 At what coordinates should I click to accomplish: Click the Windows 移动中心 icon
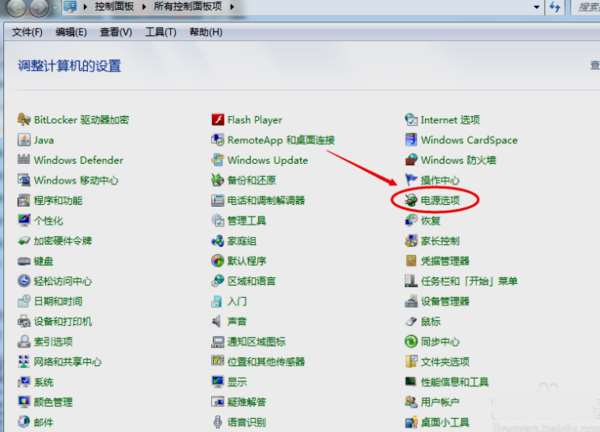tap(23, 180)
